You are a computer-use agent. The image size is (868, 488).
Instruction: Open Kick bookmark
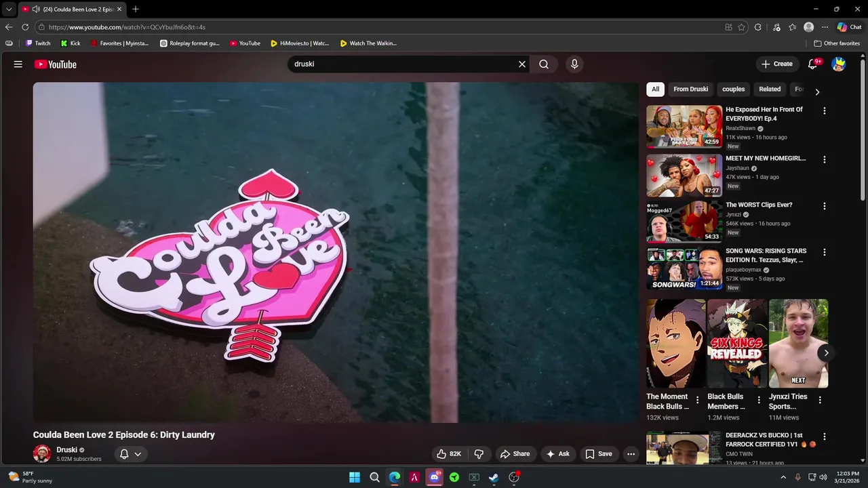(x=71, y=43)
